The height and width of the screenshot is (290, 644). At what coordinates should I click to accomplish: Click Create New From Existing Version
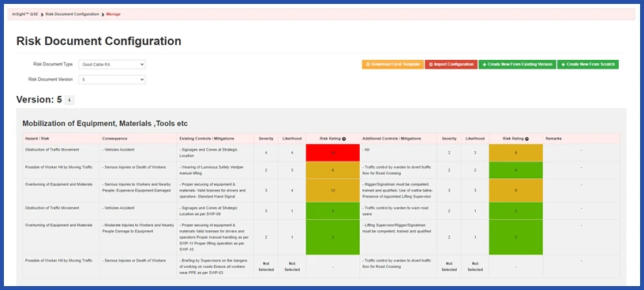pos(517,65)
